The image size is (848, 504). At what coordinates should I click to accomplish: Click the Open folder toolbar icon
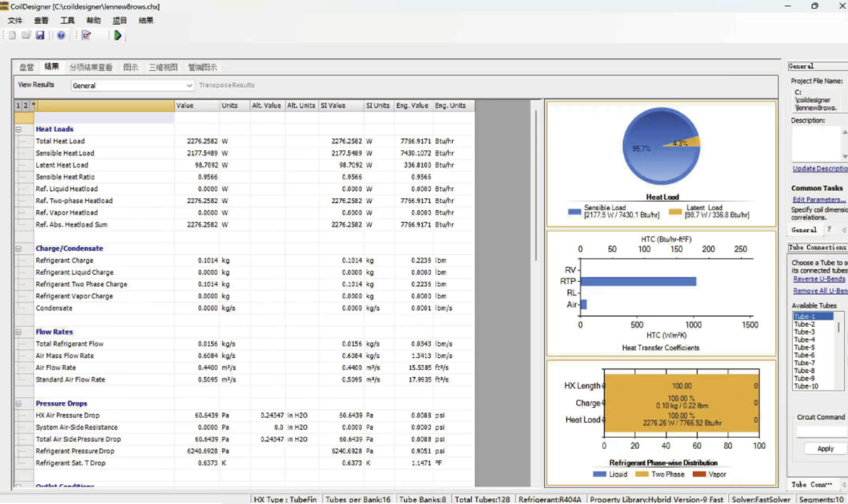(x=26, y=36)
